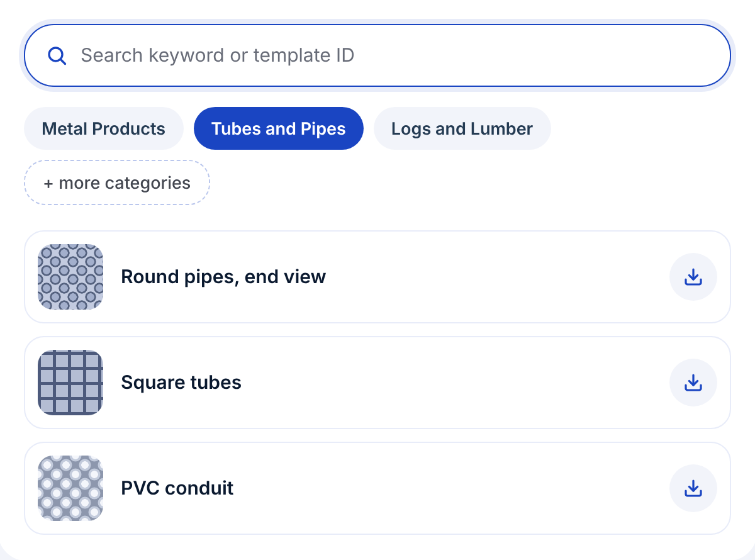Click the "Square tubes" title

tap(181, 383)
